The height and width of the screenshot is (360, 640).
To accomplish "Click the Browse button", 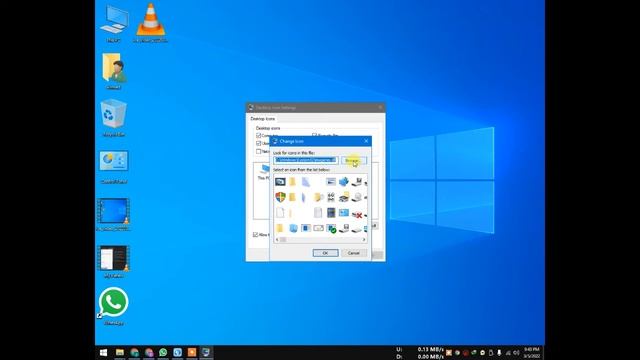I will (353, 160).
